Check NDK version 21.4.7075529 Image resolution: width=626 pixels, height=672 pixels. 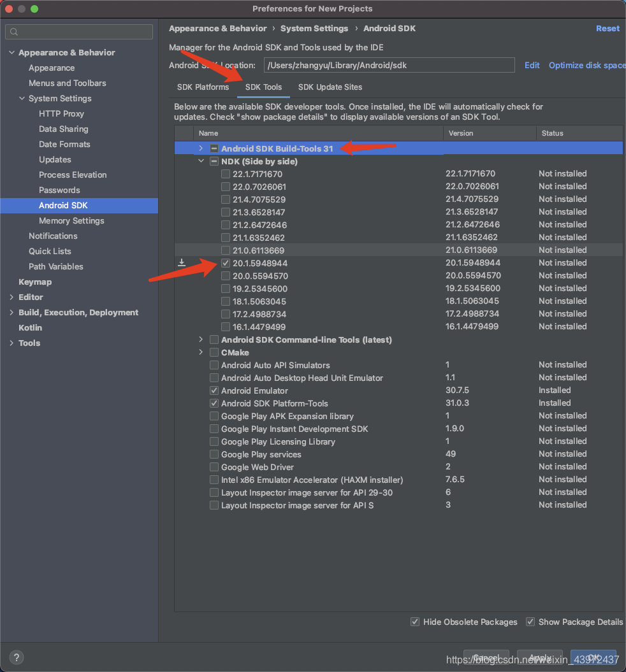coord(226,199)
